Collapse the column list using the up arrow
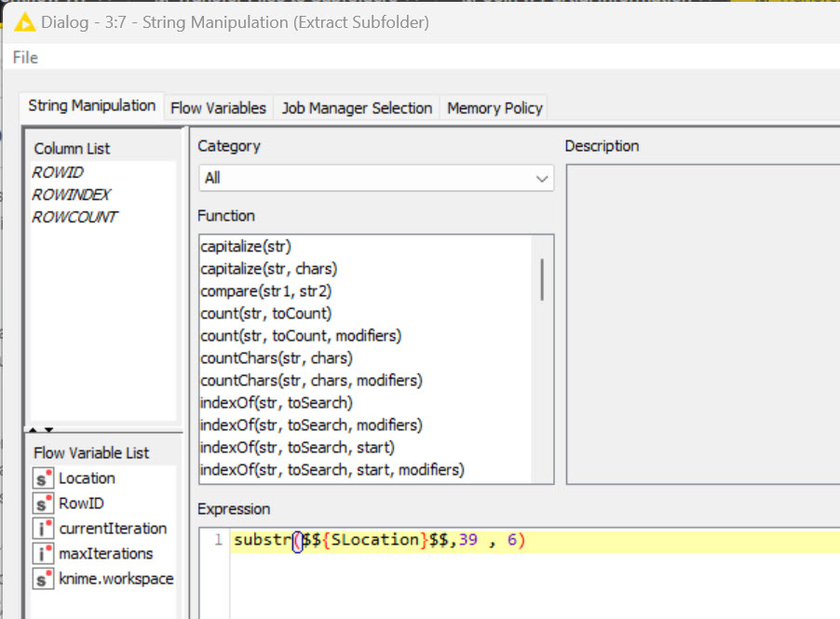The width and height of the screenshot is (840, 619). point(34,429)
